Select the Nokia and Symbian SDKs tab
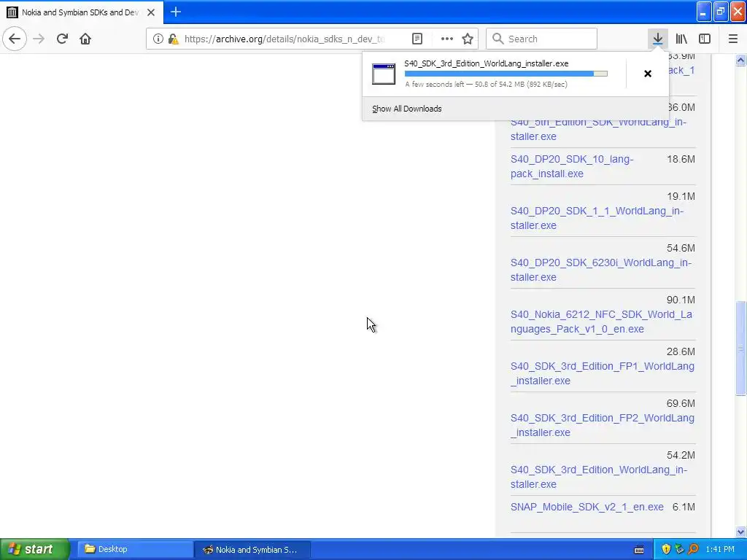 (x=81, y=12)
